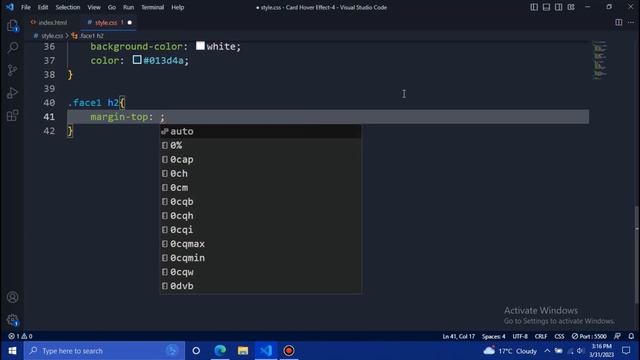This screenshot has height=360, width=640.
Task: Open the File menu
Action: click(x=26, y=7)
